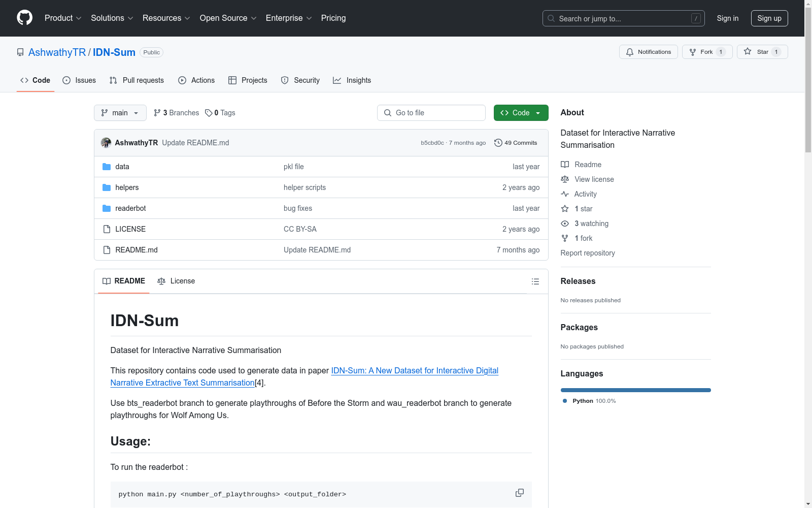Switch to the License tab in README panel
812x508 pixels.
click(176, 281)
